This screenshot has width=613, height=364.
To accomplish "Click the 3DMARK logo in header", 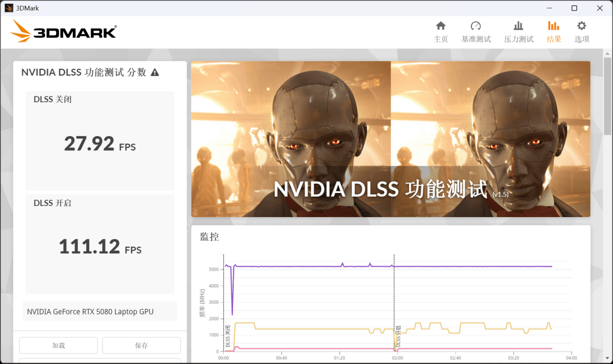I will pyautogui.click(x=63, y=32).
